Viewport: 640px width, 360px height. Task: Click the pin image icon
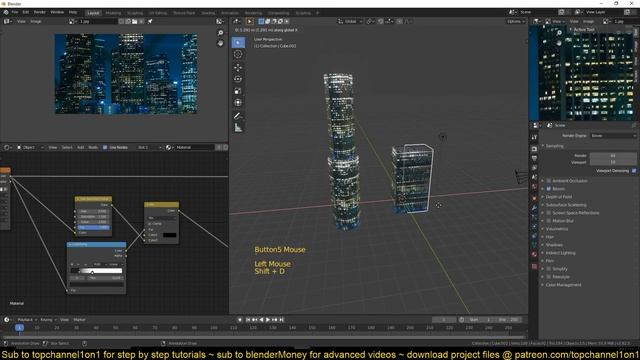coord(150,21)
